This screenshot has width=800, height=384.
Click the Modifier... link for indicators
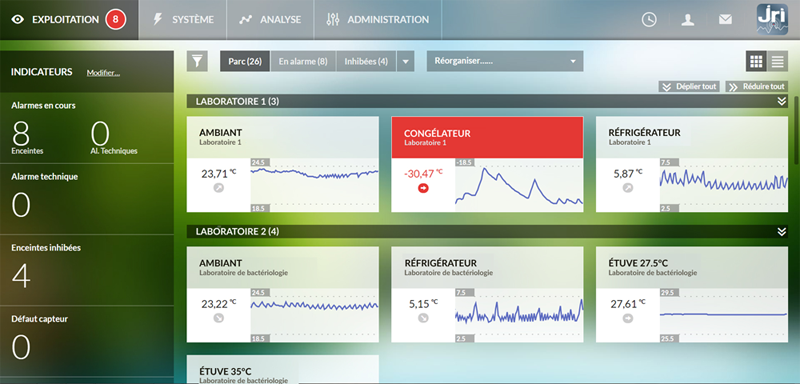(x=103, y=73)
